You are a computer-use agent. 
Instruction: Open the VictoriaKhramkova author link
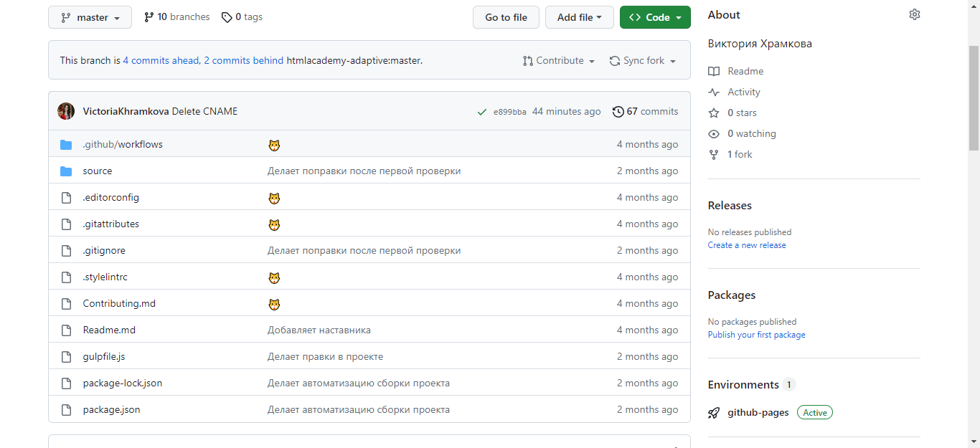(x=126, y=111)
